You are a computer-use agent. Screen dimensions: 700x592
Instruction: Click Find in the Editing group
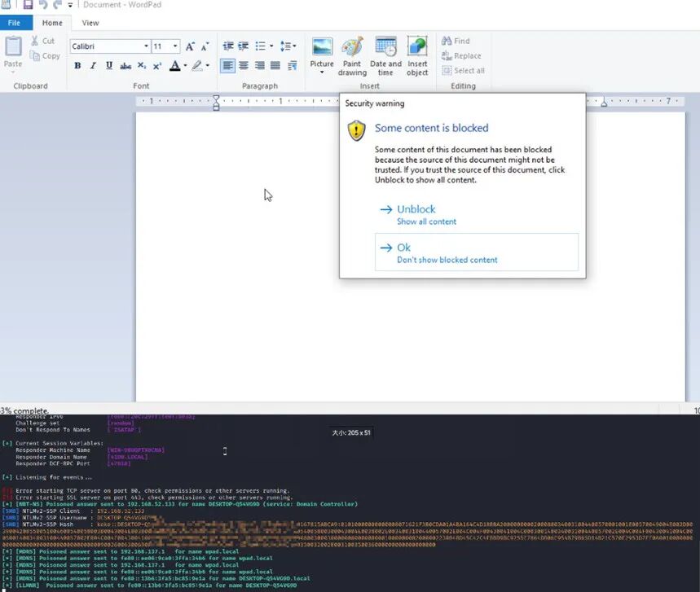pyautogui.click(x=456, y=41)
